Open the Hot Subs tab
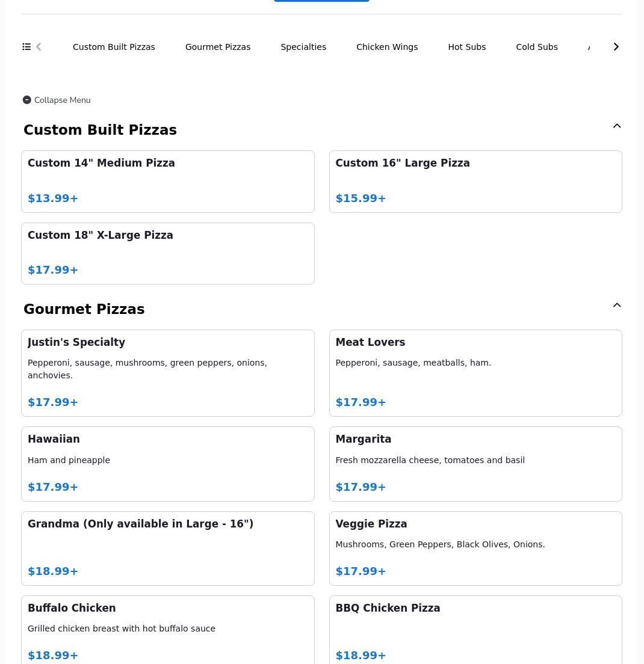The image size is (644, 664). (466, 47)
